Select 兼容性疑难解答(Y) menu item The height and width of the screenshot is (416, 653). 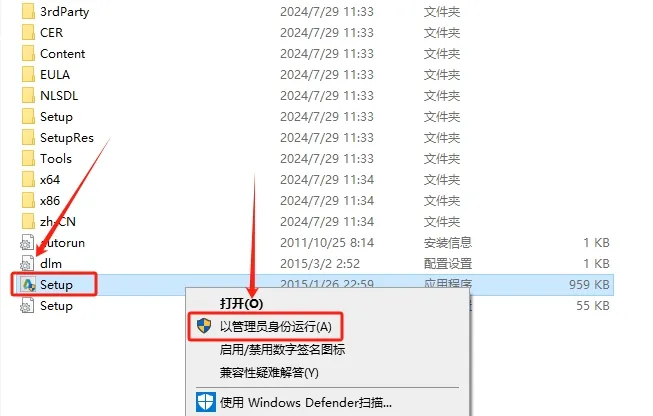tap(269, 372)
